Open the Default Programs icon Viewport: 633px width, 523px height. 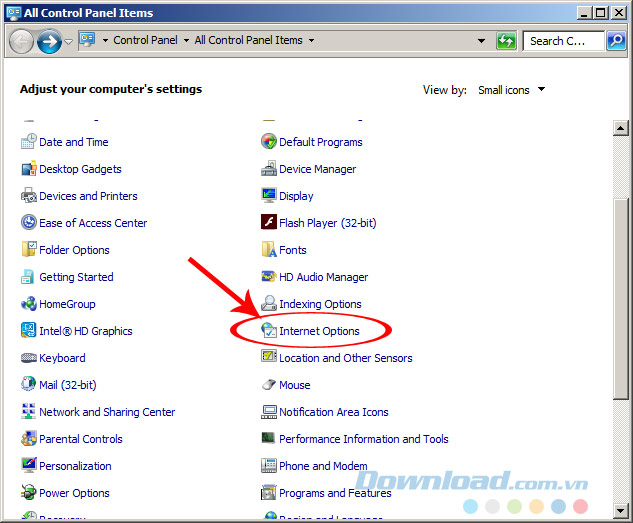coord(269,142)
